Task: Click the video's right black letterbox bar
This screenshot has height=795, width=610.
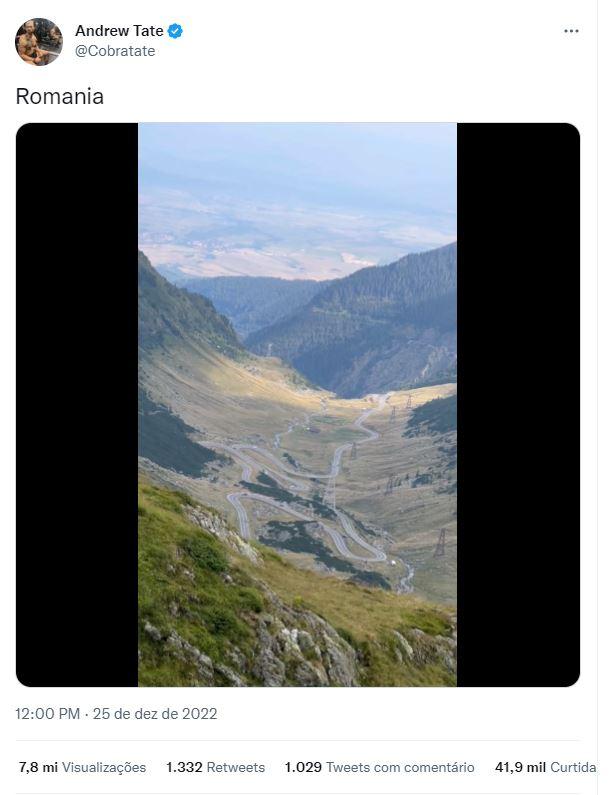Action: pos(518,405)
